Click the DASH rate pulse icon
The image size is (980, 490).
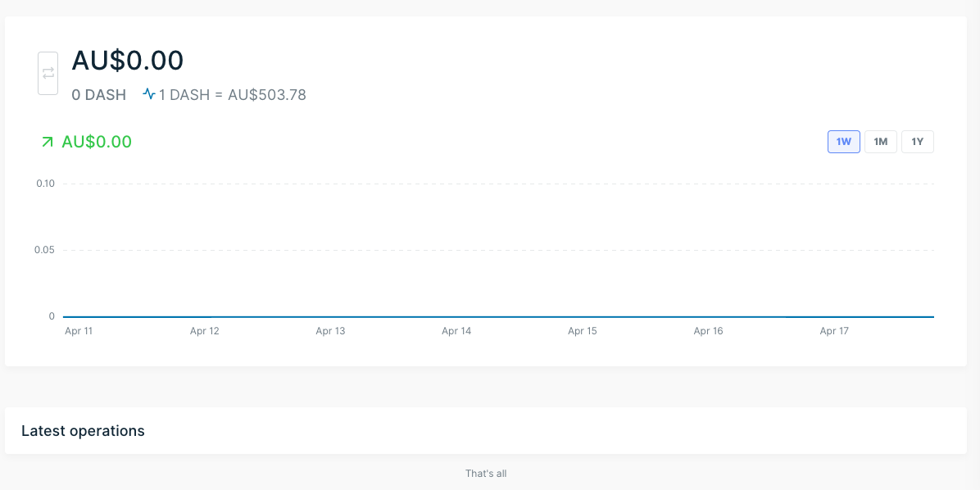[x=149, y=94]
